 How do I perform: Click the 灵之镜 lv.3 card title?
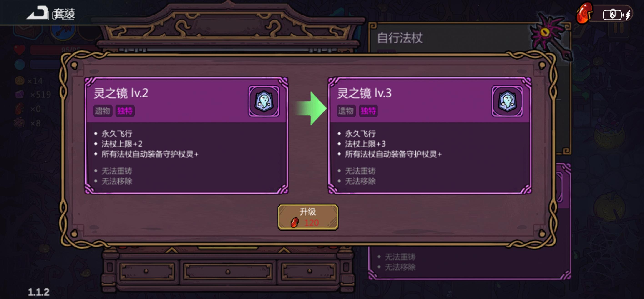tap(364, 93)
